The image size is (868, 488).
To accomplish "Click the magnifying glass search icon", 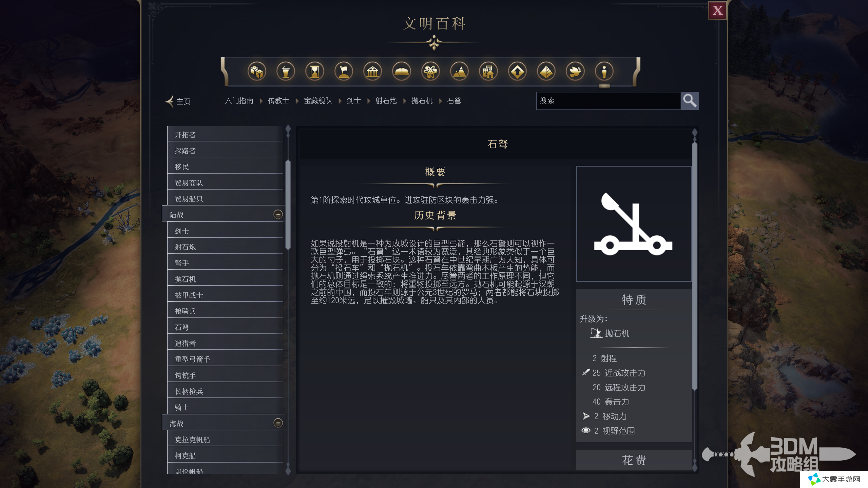I will pos(690,101).
